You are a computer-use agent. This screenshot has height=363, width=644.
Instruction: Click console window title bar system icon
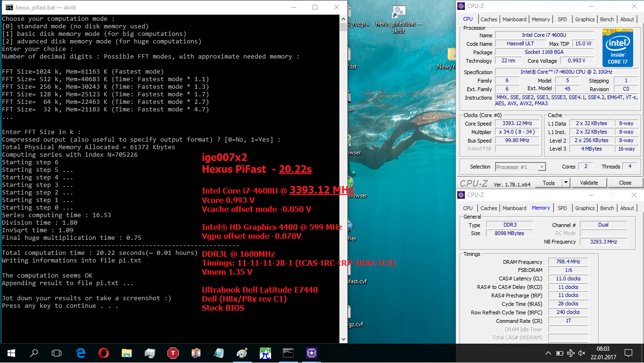(x=8, y=7)
